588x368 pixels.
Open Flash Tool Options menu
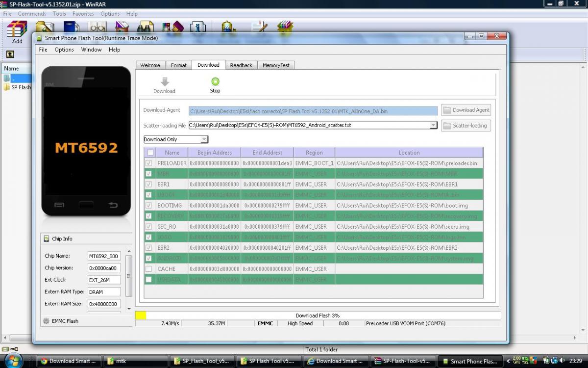(64, 50)
